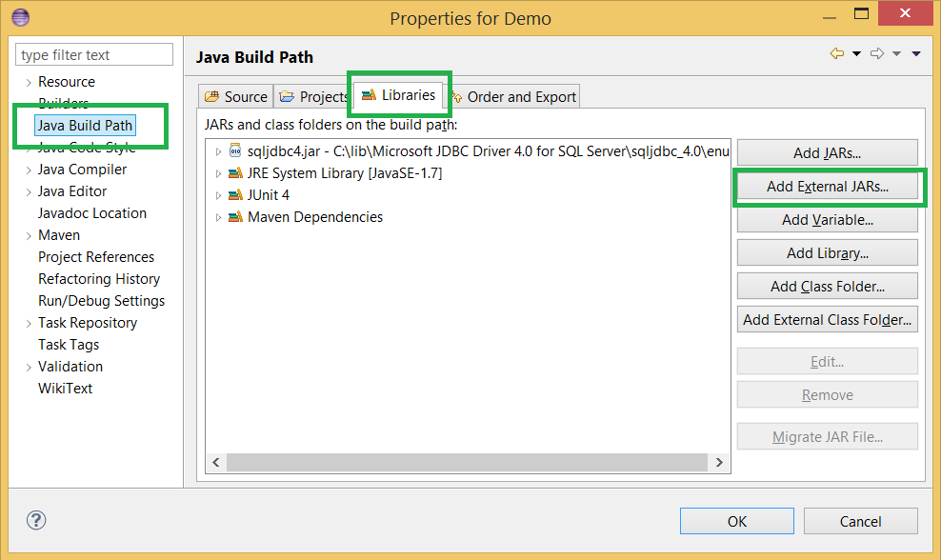
Task: Click the Add Variable button
Action: [x=827, y=219]
